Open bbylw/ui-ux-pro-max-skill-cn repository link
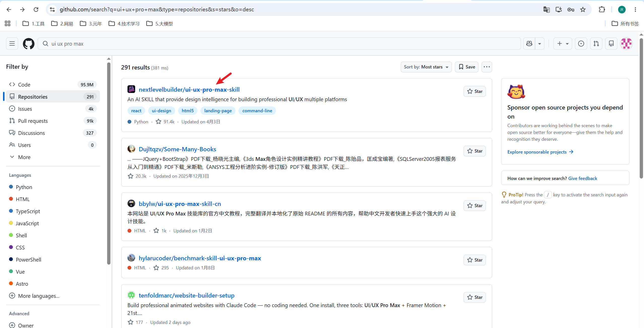The image size is (644, 328). pyautogui.click(x=180, y=204)
